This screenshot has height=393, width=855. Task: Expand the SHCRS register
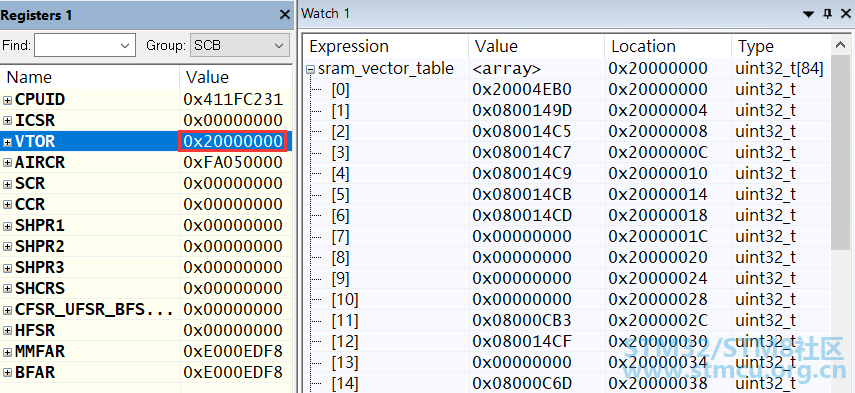(8, 289)
